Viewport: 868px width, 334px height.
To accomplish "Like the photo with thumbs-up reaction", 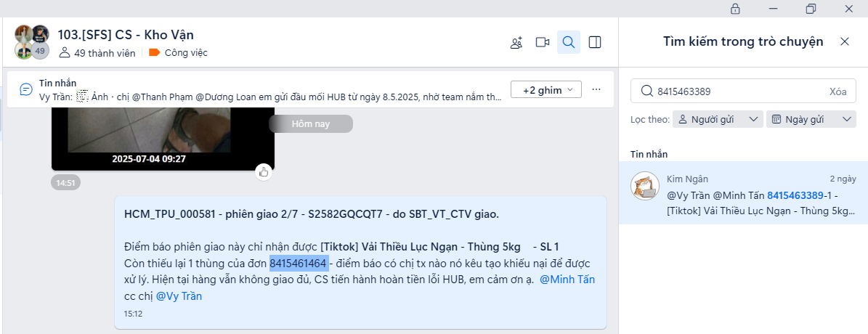I will pos(264,173).
